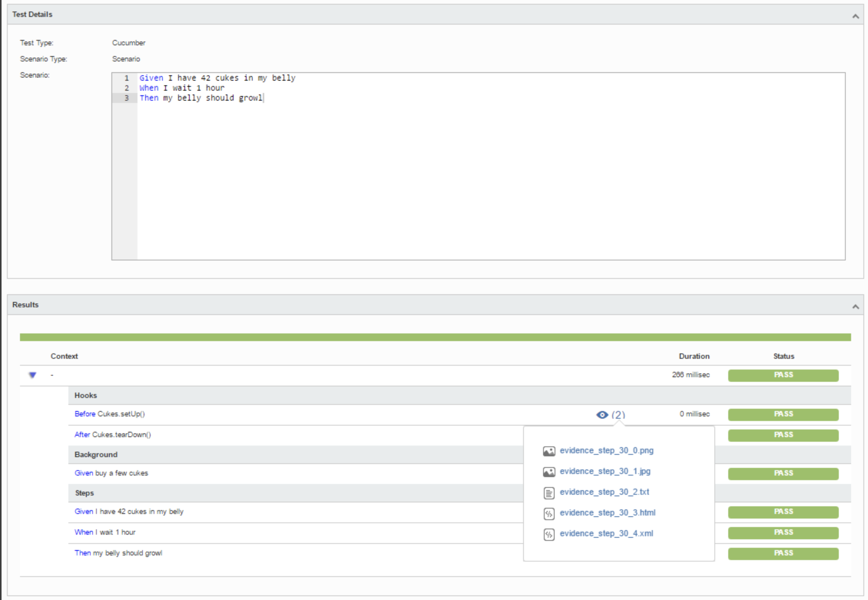The width and height of the screenshot is (868, 600).
Task: Click the PASS badge for When I wait 1 hour
Action: point(783,533)
